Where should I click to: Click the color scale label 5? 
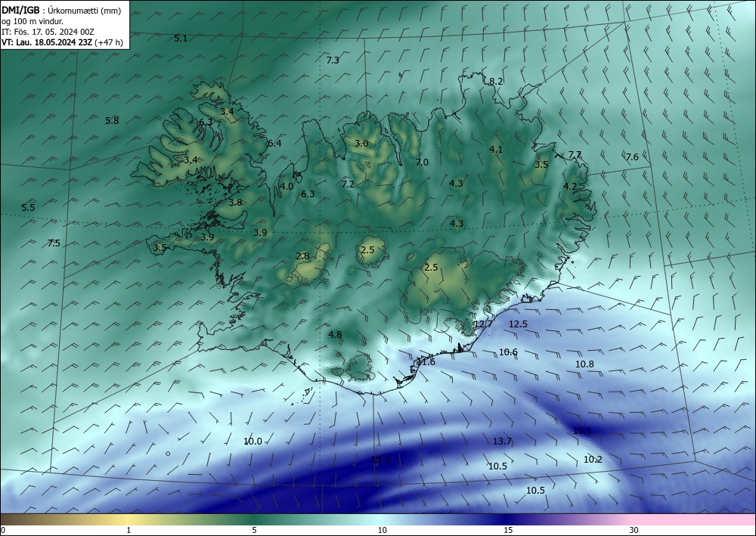click(x=254, y=530)
